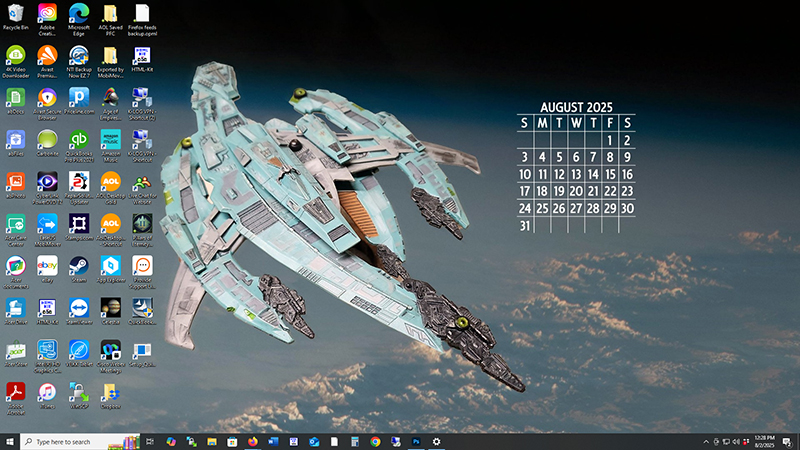
Task: Select the Acer Store desktop shortcut
Action: 16,353
